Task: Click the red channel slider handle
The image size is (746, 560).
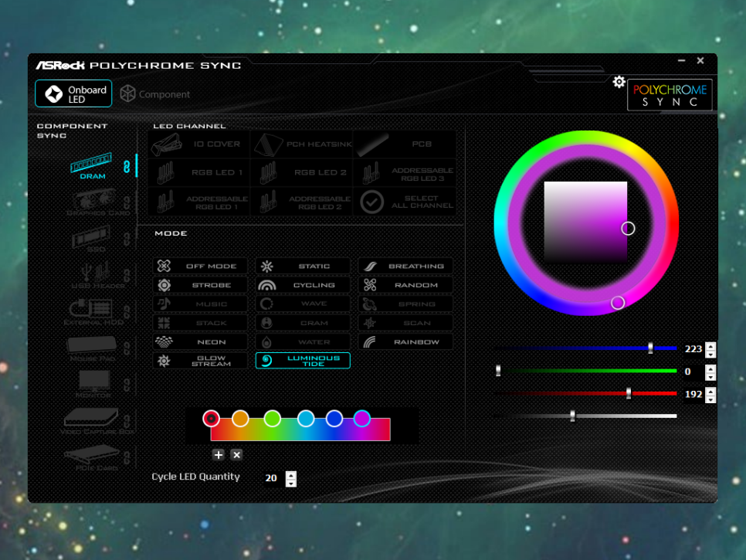Action: (629, 393)
